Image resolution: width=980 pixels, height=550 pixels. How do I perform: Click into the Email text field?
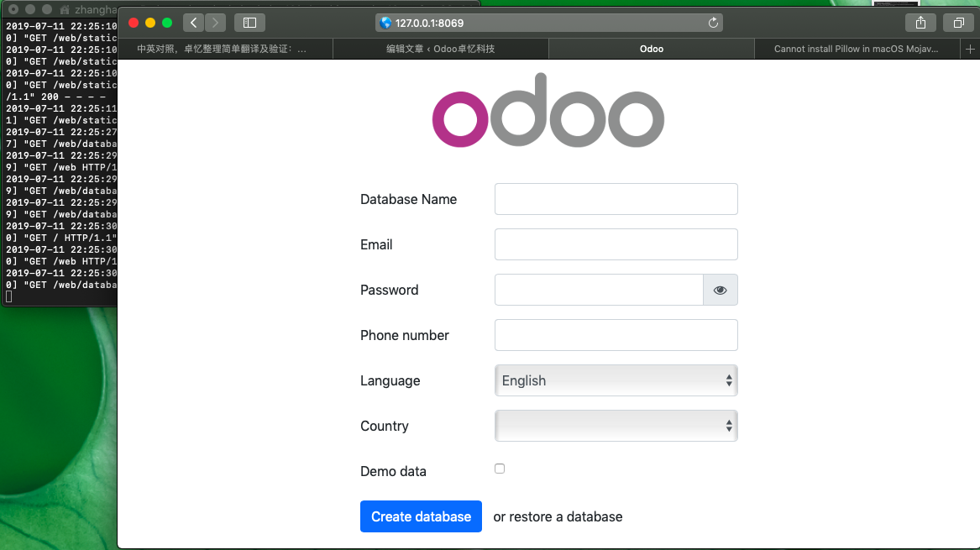click(616, 244)
